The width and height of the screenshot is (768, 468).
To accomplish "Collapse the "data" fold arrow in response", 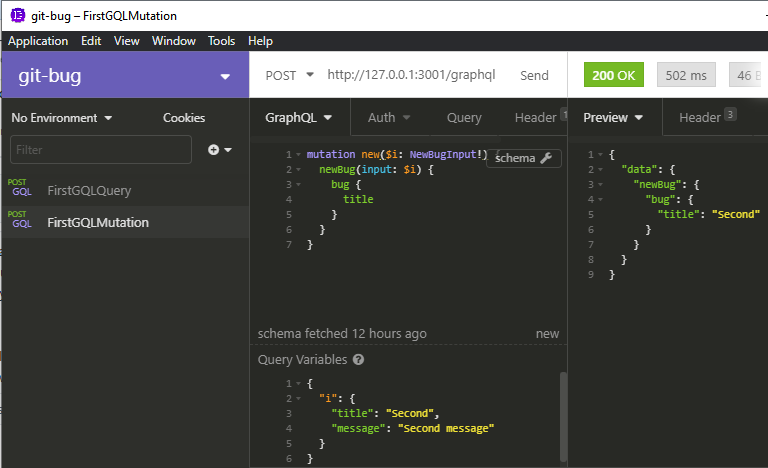I will [600, 170].
